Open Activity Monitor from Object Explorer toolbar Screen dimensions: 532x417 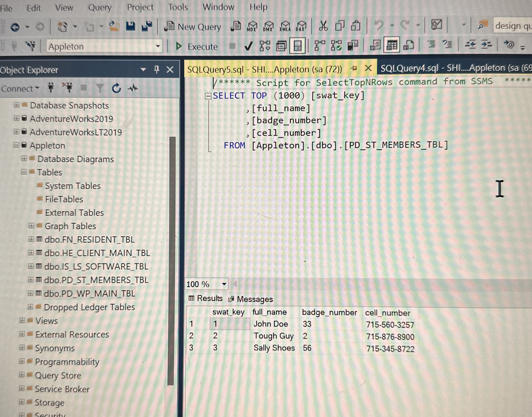[x=133, y=88]
